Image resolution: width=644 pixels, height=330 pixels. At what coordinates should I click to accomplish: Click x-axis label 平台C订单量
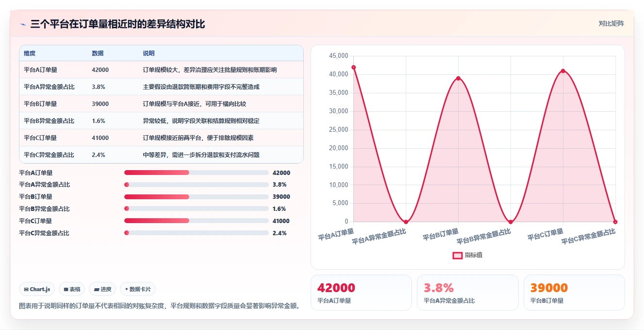pos(545,234)
